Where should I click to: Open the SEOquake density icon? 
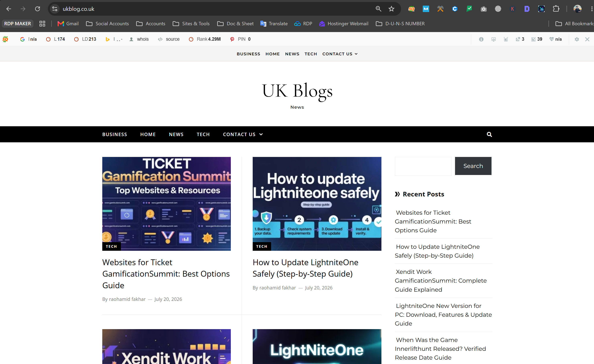coord(506,39)
